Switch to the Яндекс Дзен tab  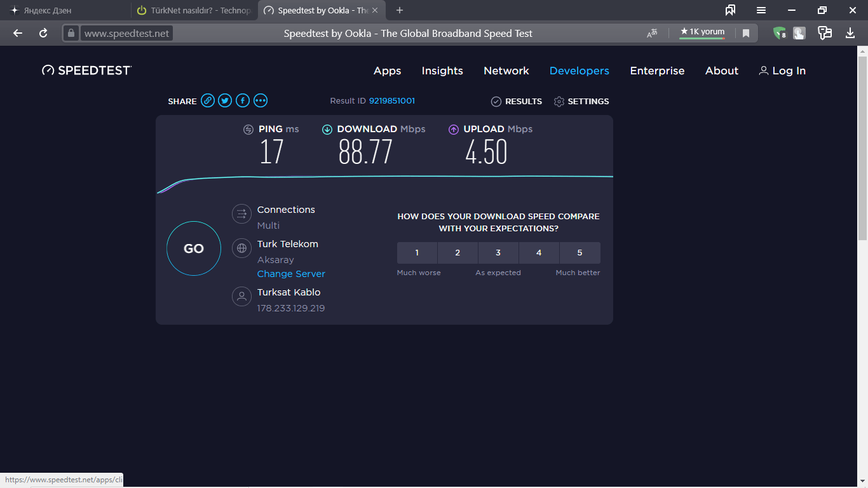coord(65,10)
